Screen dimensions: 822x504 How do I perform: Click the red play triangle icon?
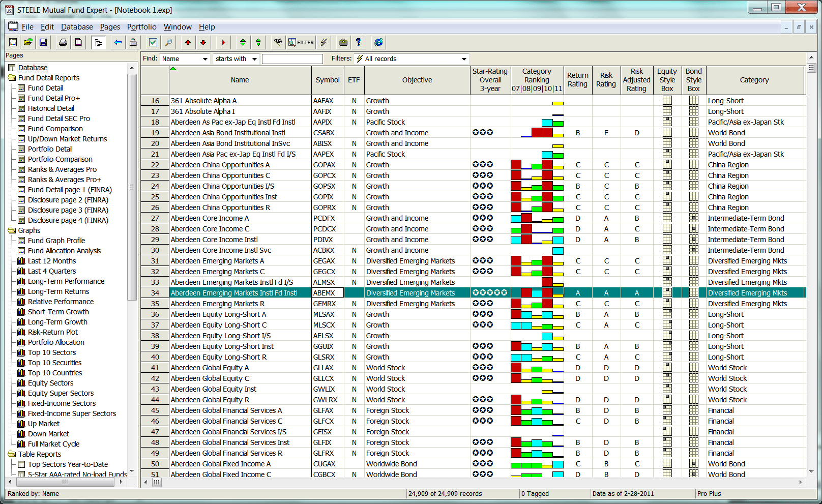coord(223,42)
